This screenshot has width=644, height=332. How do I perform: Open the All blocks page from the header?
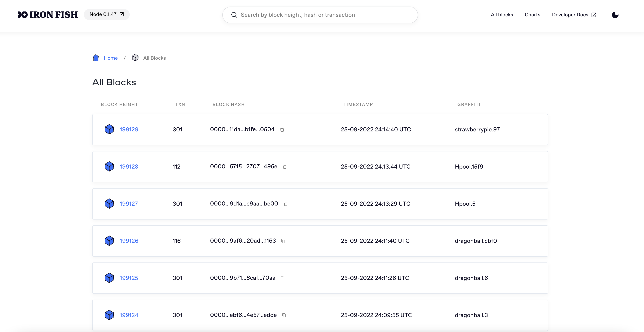502,15
